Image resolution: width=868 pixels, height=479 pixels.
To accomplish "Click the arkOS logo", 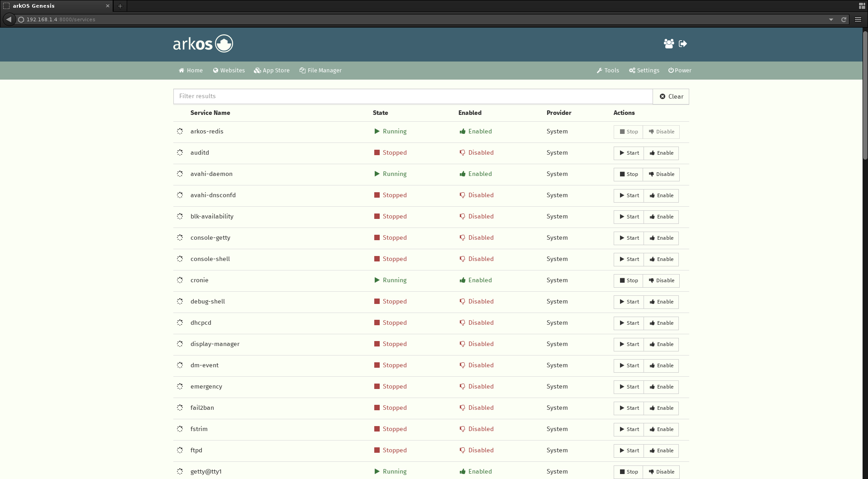I will point(203,44).
